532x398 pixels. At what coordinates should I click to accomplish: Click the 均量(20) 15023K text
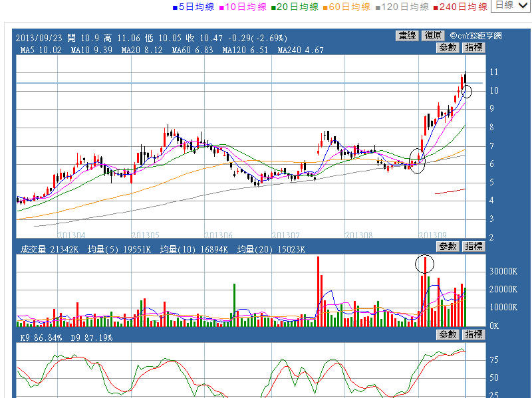click(271, 250)
